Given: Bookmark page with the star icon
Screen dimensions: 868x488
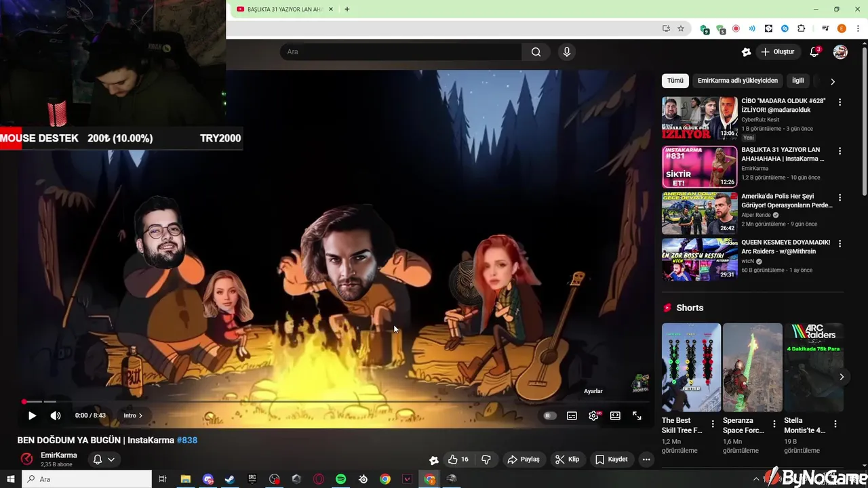Looking at the screenshot, I should pos(681,28).
